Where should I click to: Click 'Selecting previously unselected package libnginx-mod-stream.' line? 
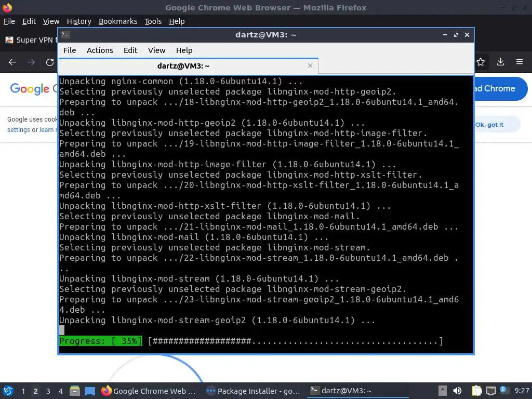[215, 248]
